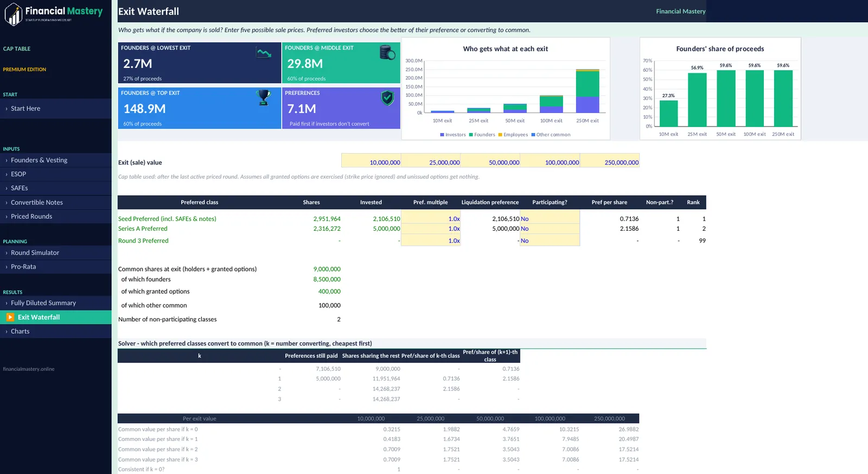Open the Convertible Notes sheet
Screen dimensions: 868x474
coord(56,203)
